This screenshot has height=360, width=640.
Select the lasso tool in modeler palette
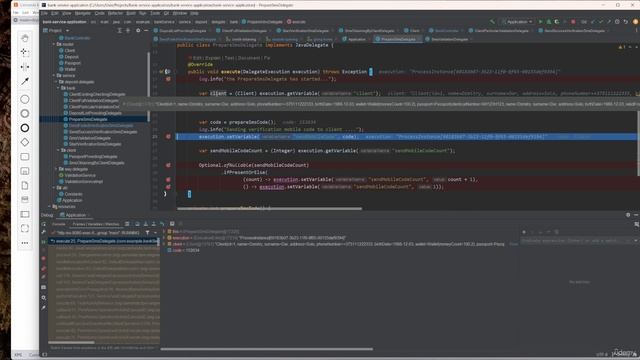25,52
